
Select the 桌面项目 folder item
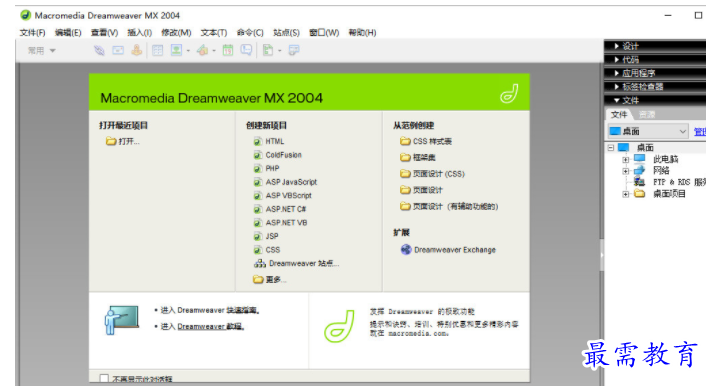[661, 194]
